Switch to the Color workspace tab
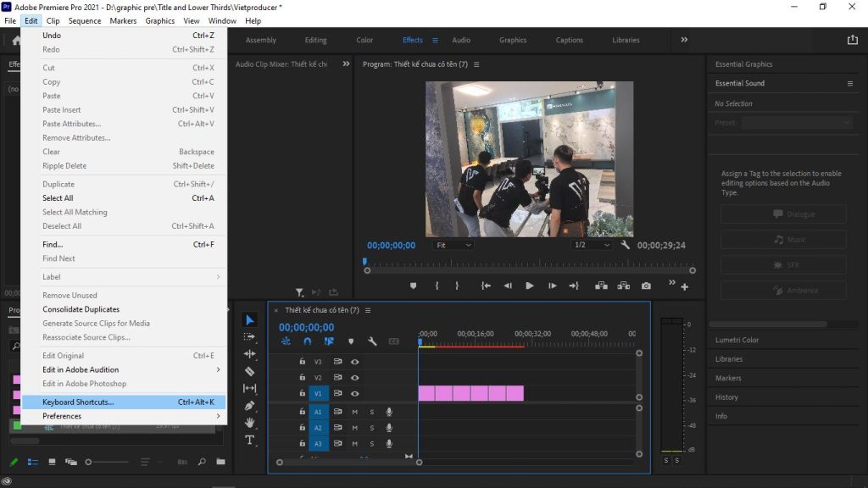The image size is (868, 488). [364, 39]
